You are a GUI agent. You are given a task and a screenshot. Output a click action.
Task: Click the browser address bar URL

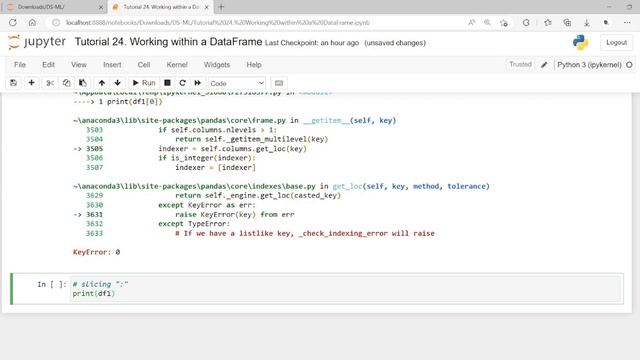(x=218, y=23)
